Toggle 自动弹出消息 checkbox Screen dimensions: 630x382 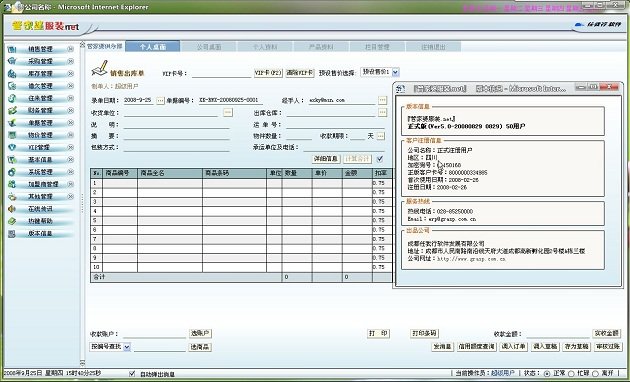point(132,374)
